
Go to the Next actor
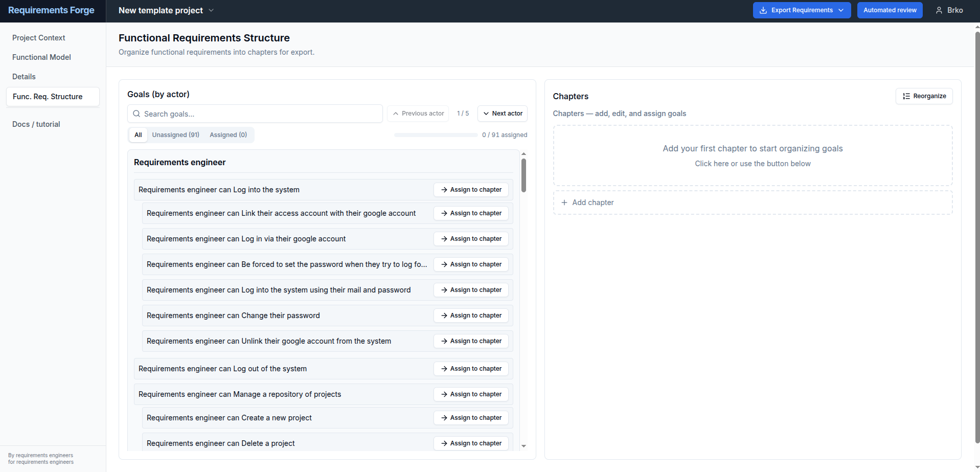click(x=503, y=114)
